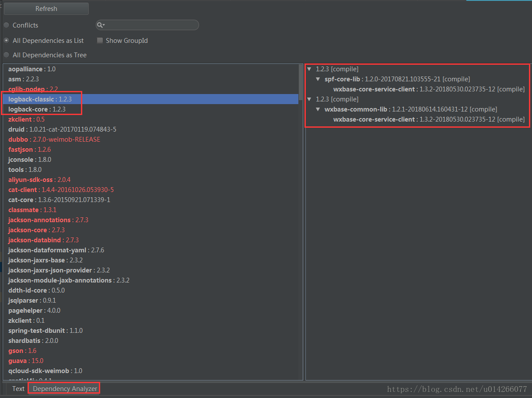Collapse the spf-core-lib tree node
The image size is (532, 398).
point(318,79)
